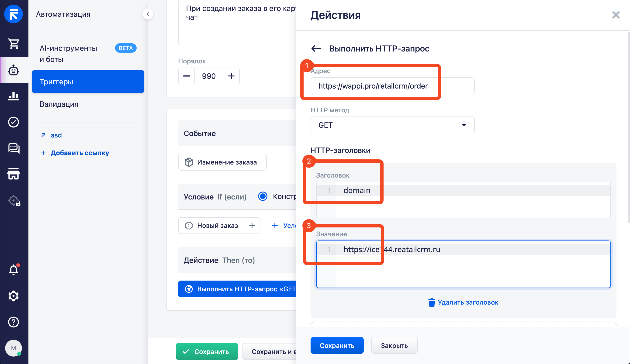Image resolution: width=630 pixels, height=364 pixels.
Task: Collapse the Автоматизация sidebar with chevron
Action: click(x=148, y=14)
